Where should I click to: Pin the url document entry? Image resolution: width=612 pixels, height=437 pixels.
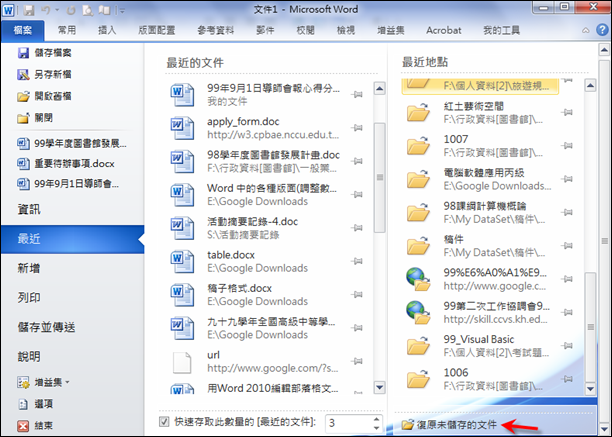tap(357, 361)
